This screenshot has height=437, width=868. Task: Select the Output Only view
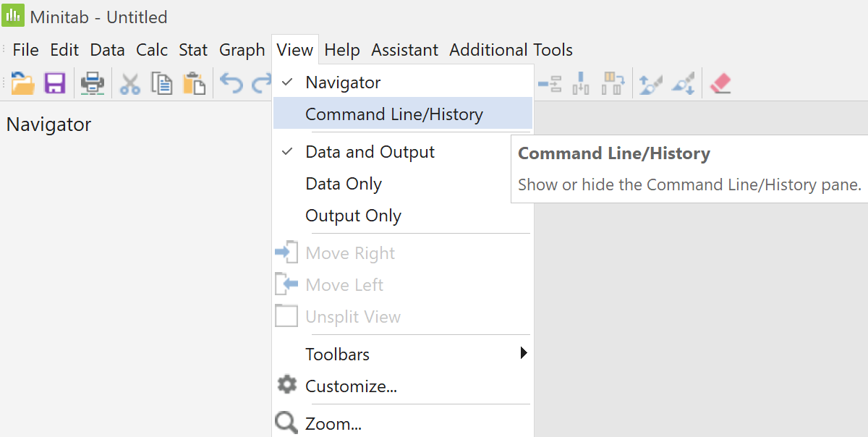[x=403, y=216]
